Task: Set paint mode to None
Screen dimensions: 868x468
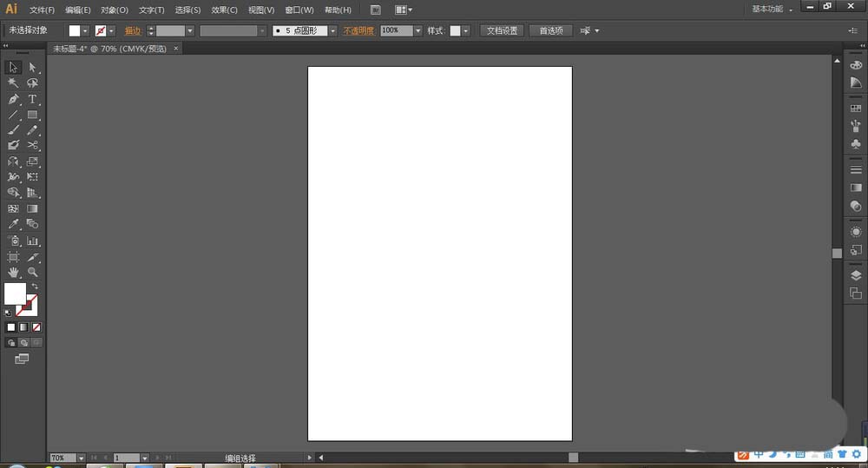Action: click(36, 327)
